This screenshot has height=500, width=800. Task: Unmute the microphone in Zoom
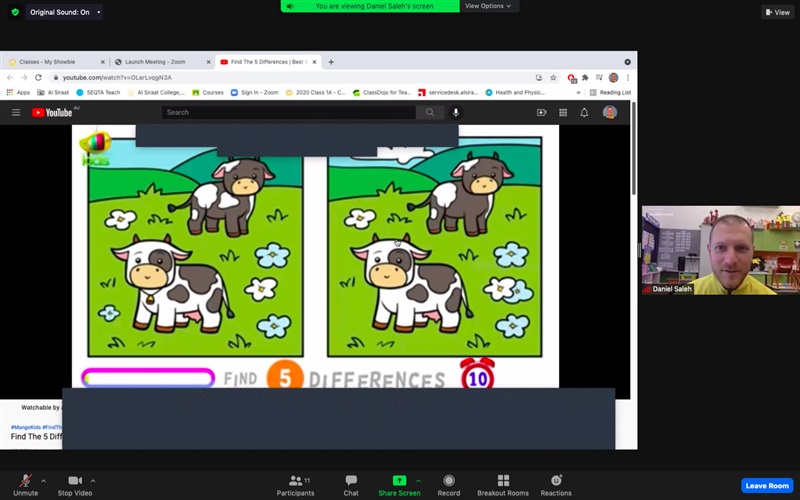(x=26, y=485)
